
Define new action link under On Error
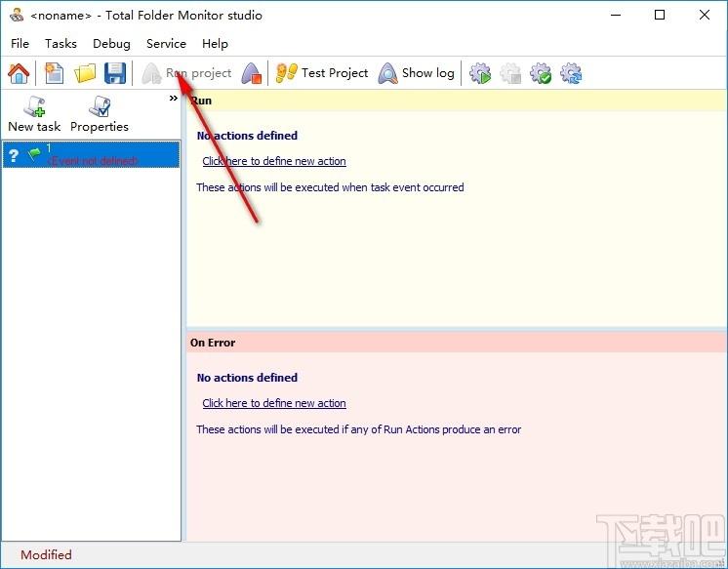[274, 403]
